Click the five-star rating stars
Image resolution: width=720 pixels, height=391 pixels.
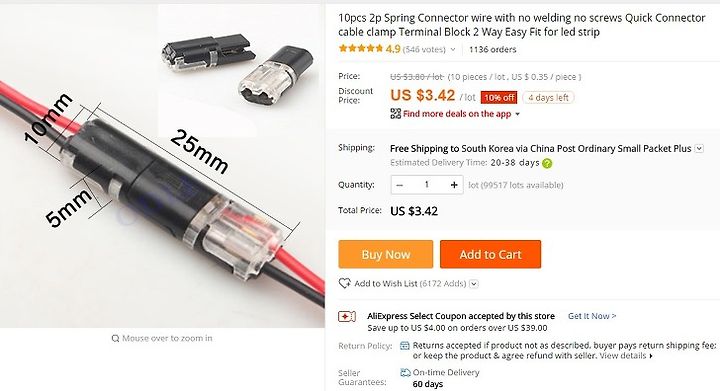360,49
